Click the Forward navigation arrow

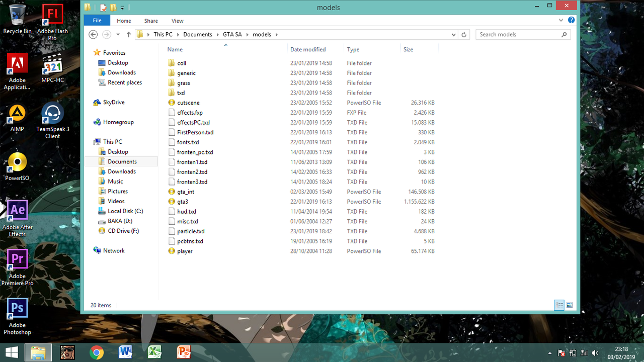[107, 34]
